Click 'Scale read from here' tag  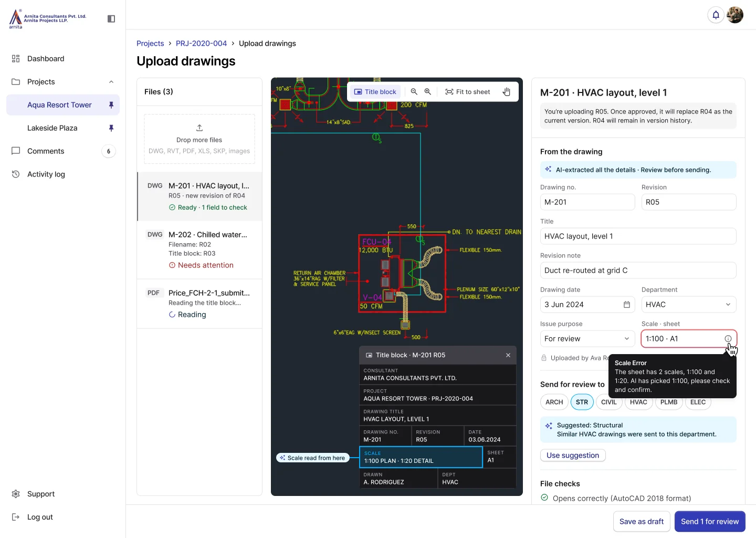click(x=313, y=458)
